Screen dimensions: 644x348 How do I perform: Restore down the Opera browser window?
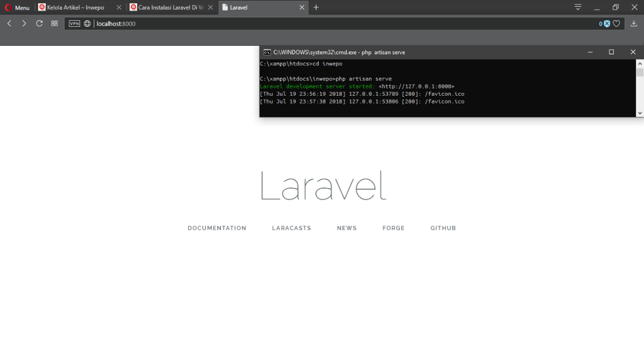[615, 7]
